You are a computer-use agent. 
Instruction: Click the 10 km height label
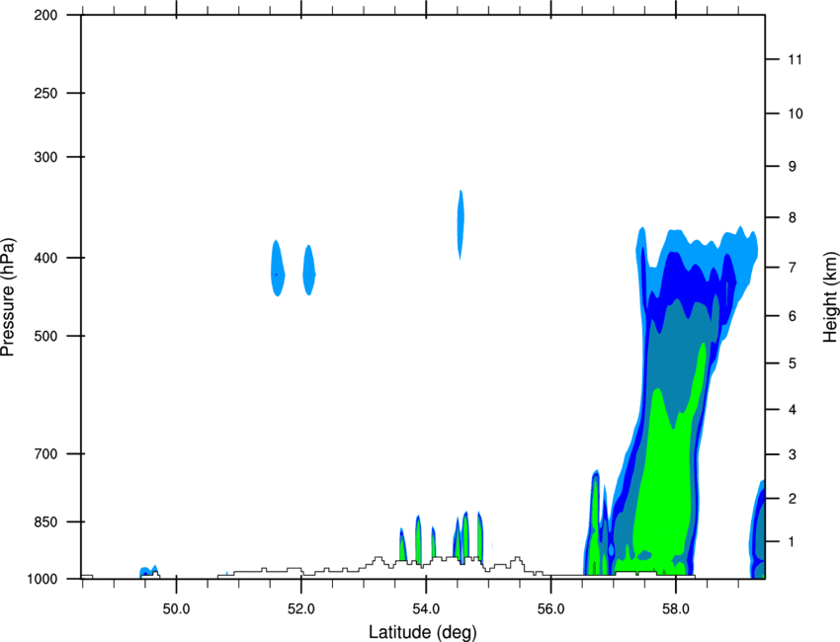tap(796, 114)
